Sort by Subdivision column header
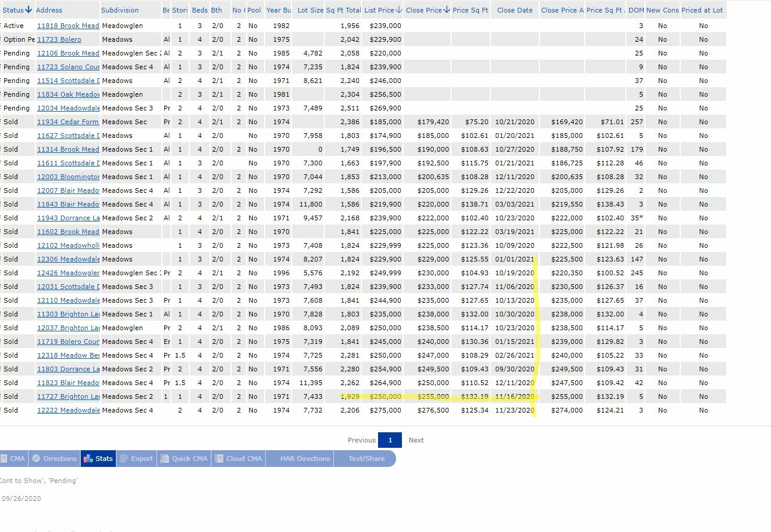771x532 pixels. pos(119,10)
